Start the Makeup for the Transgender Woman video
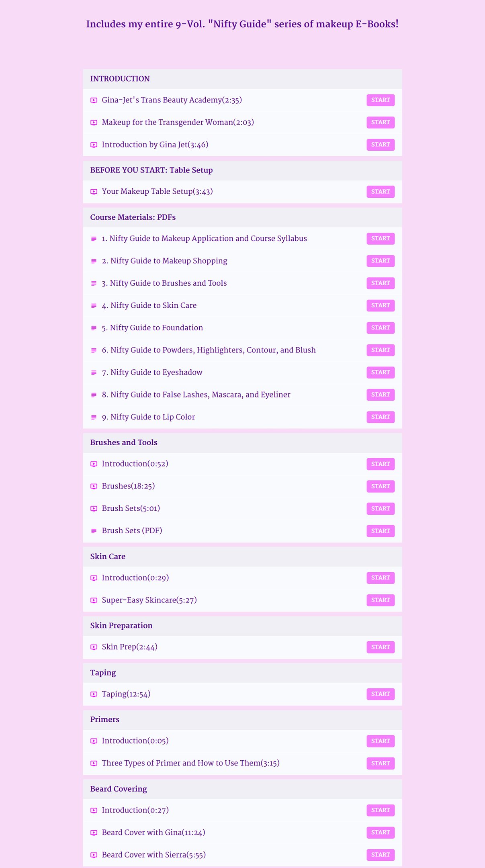Image resolution: width=485 pixels, height=868 pixels. (381, 122)
